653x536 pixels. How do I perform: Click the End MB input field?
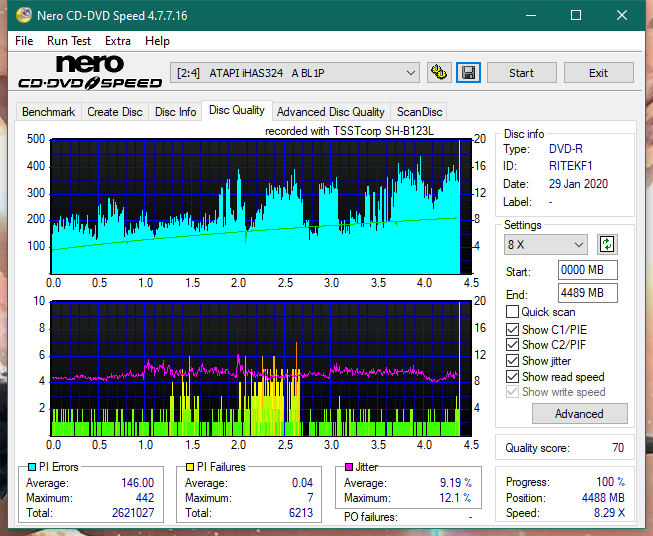click(587, 293)
